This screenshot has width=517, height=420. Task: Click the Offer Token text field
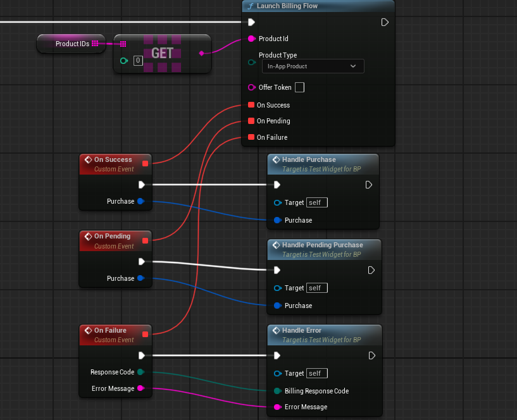coord(299,87)
